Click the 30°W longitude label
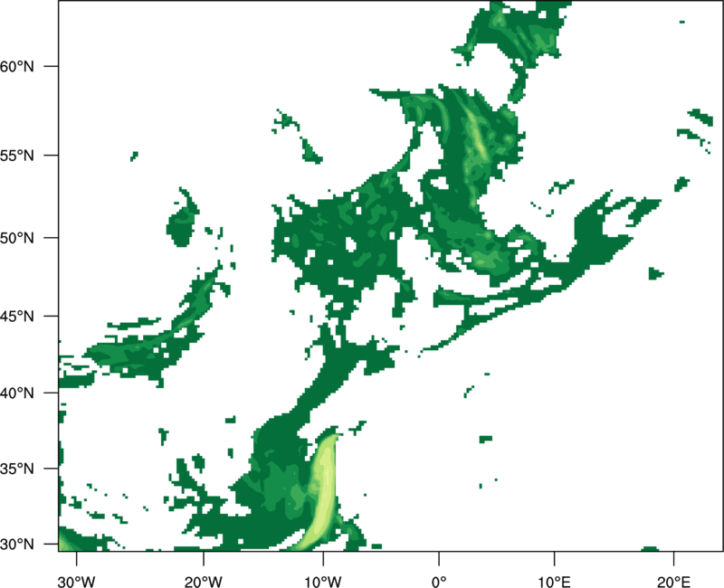Viewport: 724px width, 588px height. (x=76, y=582)
